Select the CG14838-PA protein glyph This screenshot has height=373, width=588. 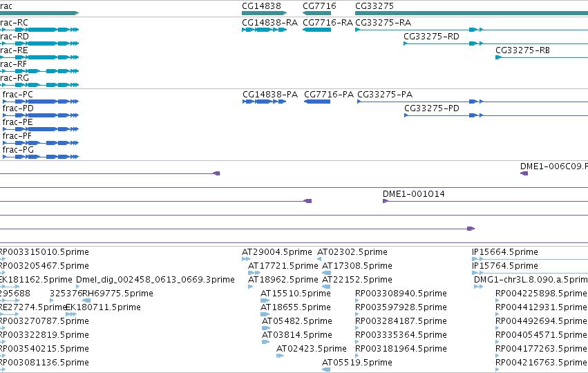[264, 102]
